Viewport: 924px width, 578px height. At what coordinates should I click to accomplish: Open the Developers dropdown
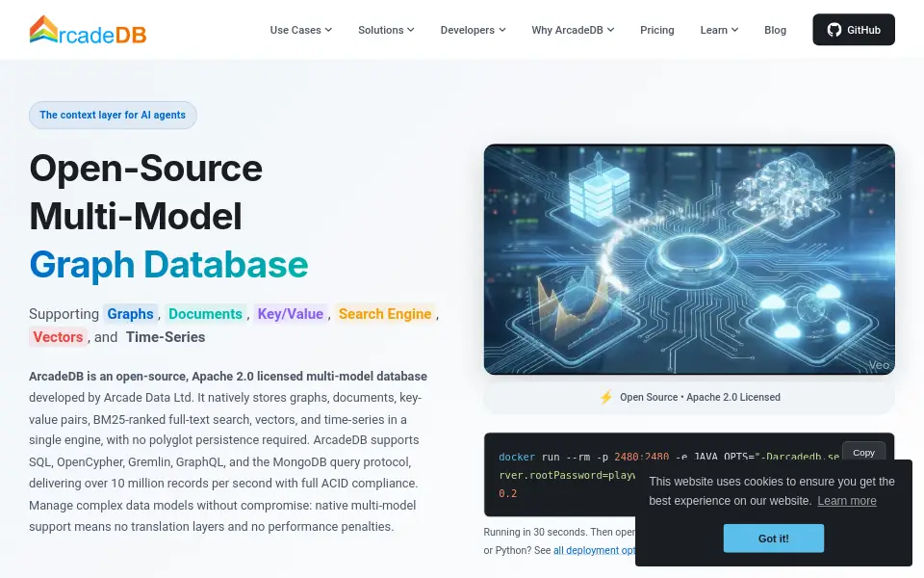pyautogui.click(x=473, y=30)
